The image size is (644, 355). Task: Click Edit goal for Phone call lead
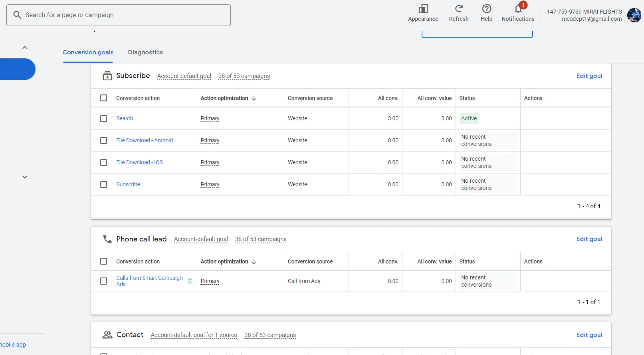(589, 239)
